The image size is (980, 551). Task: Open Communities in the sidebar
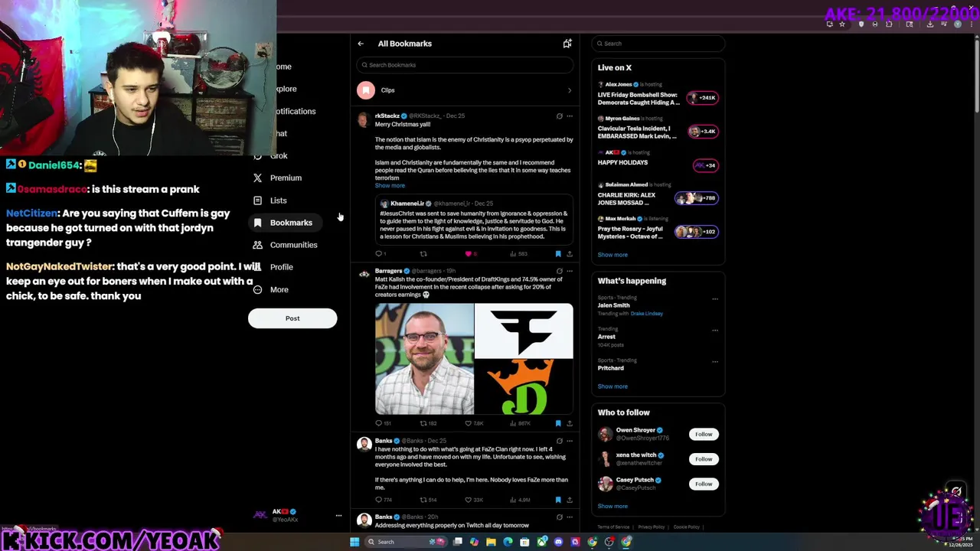[x=293, y=245]
